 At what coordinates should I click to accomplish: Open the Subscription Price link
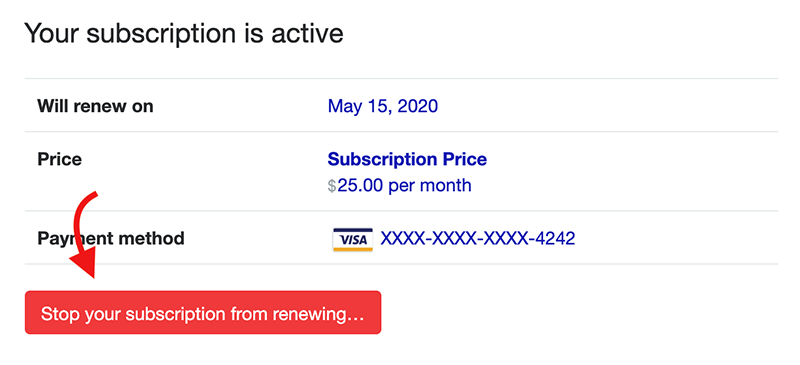tap(407, 159)
